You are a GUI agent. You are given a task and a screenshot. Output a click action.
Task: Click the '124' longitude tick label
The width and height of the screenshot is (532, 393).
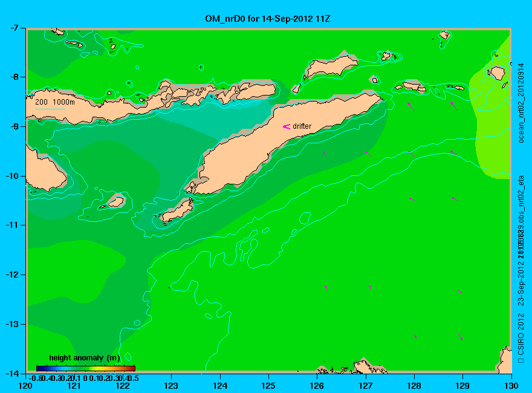(220, 386)
